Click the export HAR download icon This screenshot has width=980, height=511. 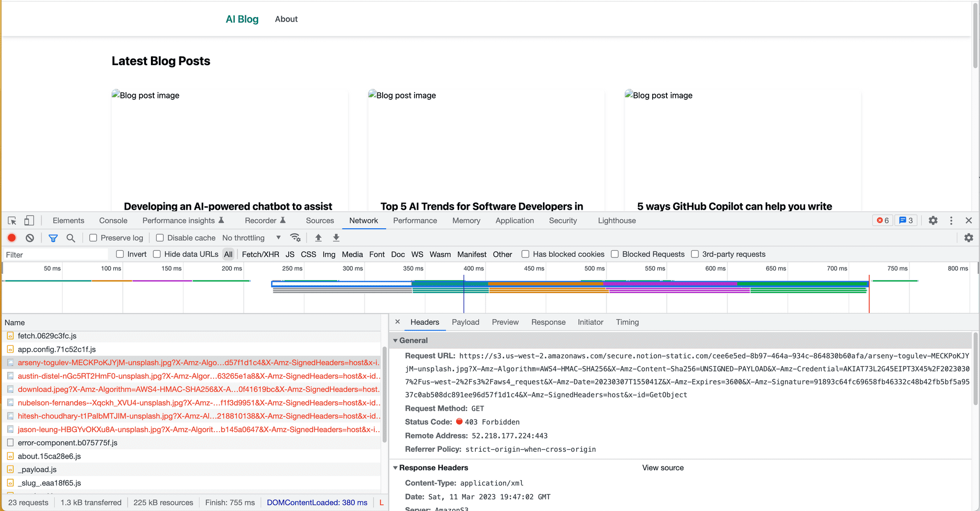[336, 238]
